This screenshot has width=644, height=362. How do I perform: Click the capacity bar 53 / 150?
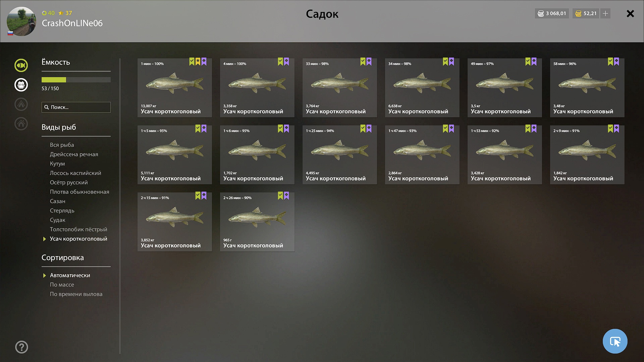click(76, 80)
